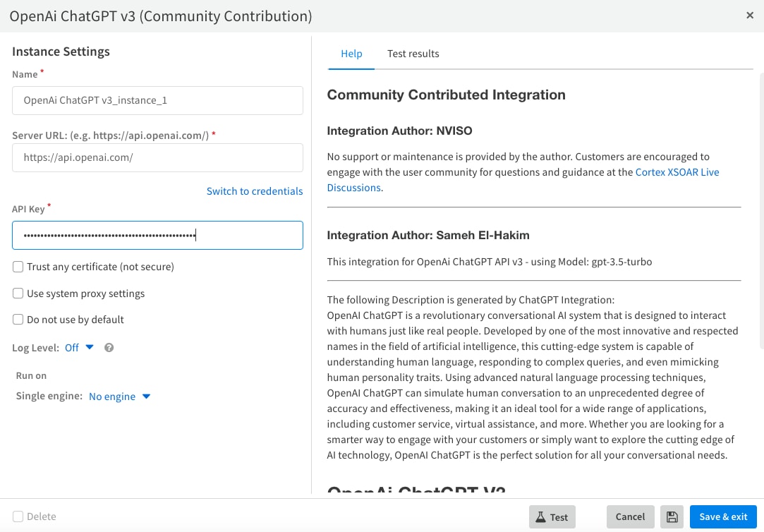The width and height of the screenshot is (764, 532).
Task: Open Cortex XSOAR Live Discussions link
Action: pyautogui.click(x=677, y=172)
